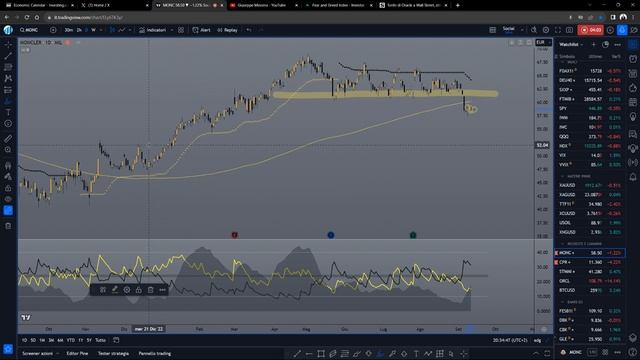Open chart settings gear in top bar
This screenshot has height=360, width=640.
(x=546, y=30)
